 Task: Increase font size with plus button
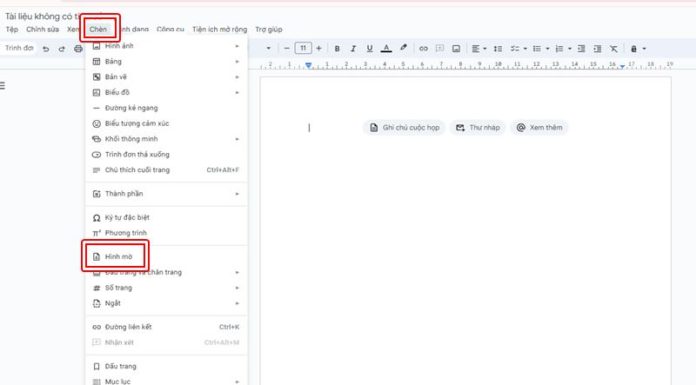click(319, 48)
